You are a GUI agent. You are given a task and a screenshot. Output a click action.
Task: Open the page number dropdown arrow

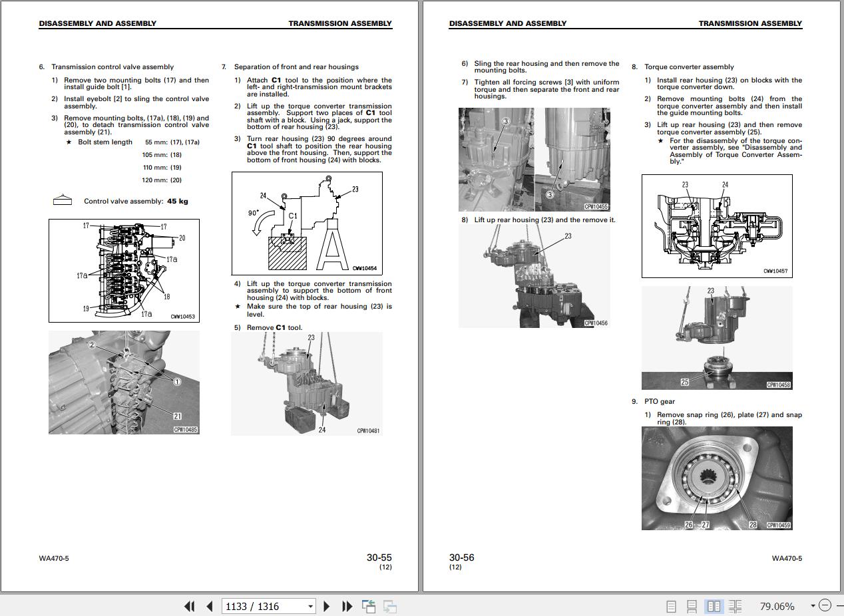click(x=310, y=606)
